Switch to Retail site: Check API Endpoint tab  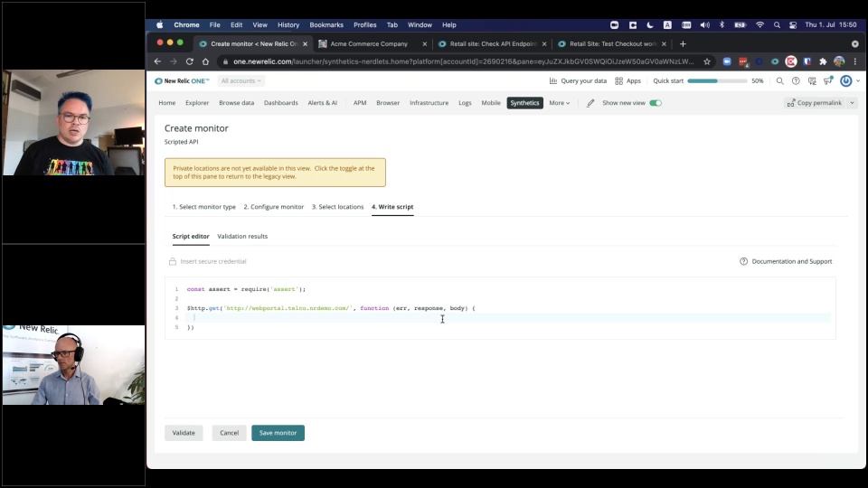pyautogui.click(x=493, y=43)
